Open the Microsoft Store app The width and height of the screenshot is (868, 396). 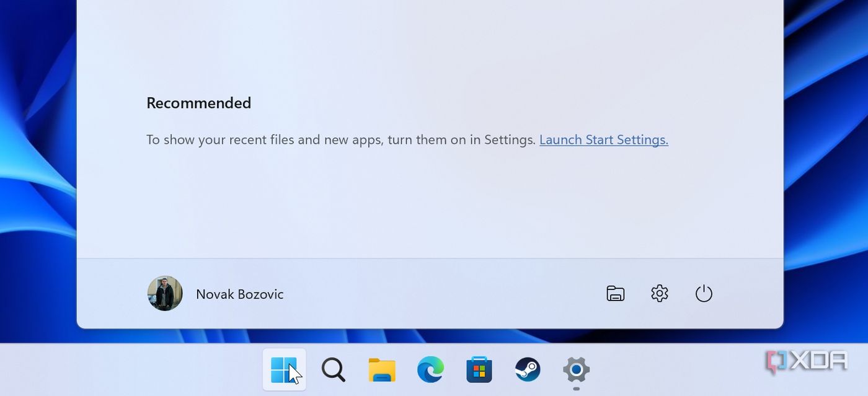coord(479,369)
